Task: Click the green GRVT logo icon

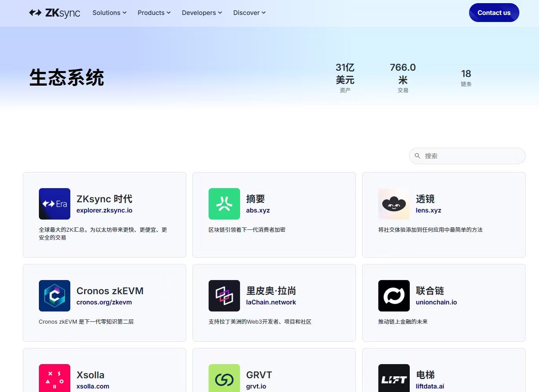Action: tap(224, 378)
